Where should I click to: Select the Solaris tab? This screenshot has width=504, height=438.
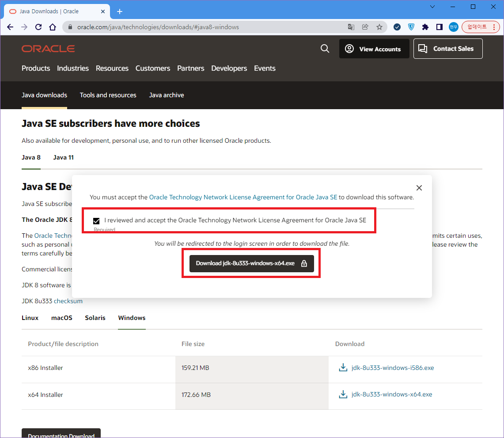pyautogui.click(x=95, y=318)
